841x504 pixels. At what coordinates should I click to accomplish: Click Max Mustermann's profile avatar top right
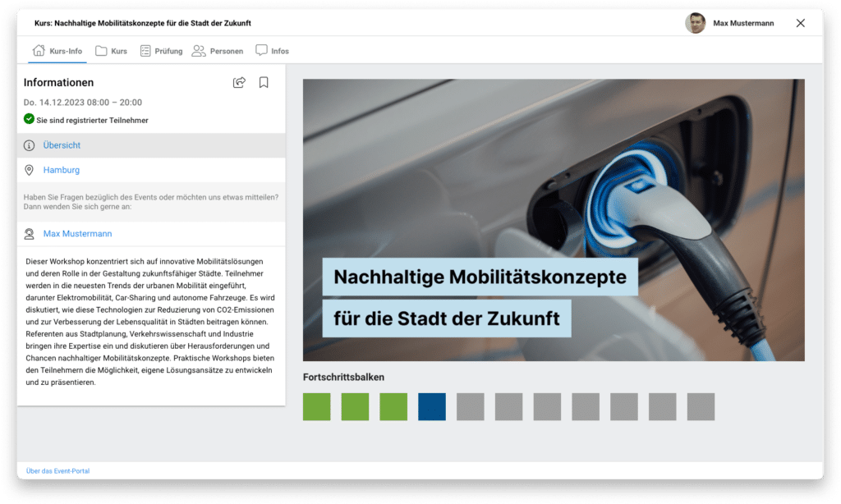(x=696, y=23)
